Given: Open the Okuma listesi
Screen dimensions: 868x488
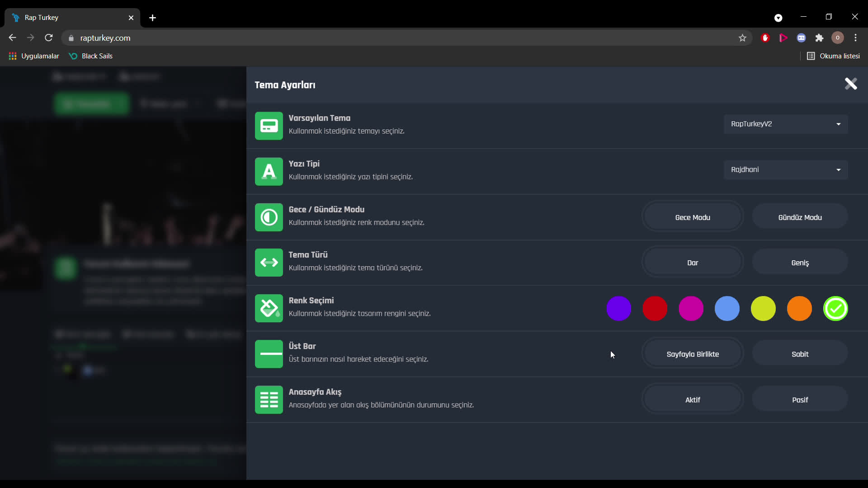Looking at the screenshot, I should pyautogui.click(x=834, y=56).
